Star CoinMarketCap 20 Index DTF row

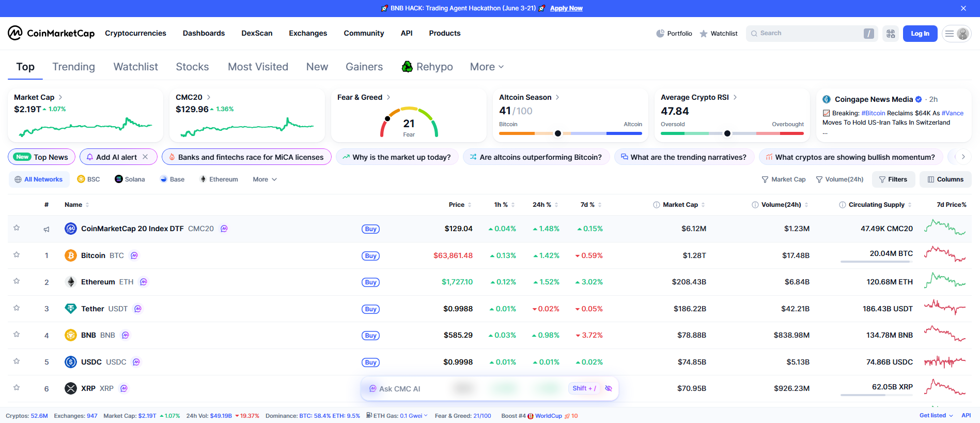[x=17, y=228]
